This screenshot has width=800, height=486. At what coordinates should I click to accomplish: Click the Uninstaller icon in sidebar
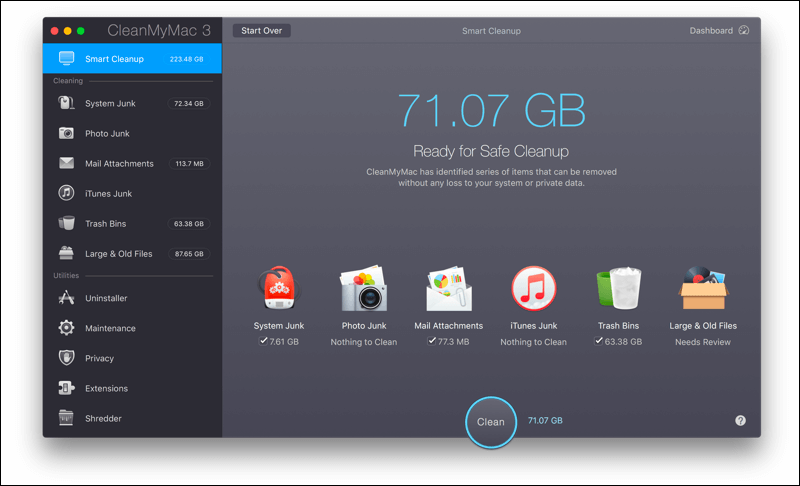point(66,298)
